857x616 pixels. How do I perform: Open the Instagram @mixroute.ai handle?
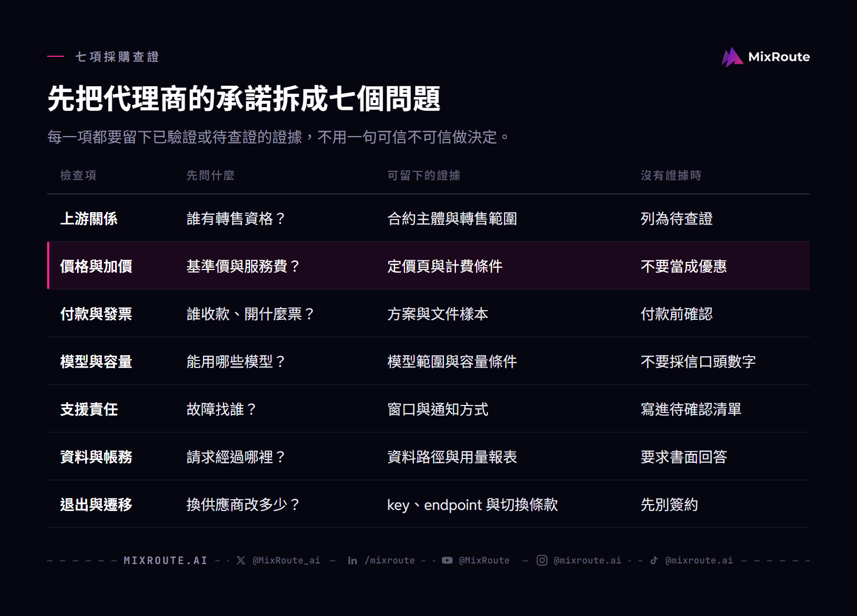pos(588,560)
